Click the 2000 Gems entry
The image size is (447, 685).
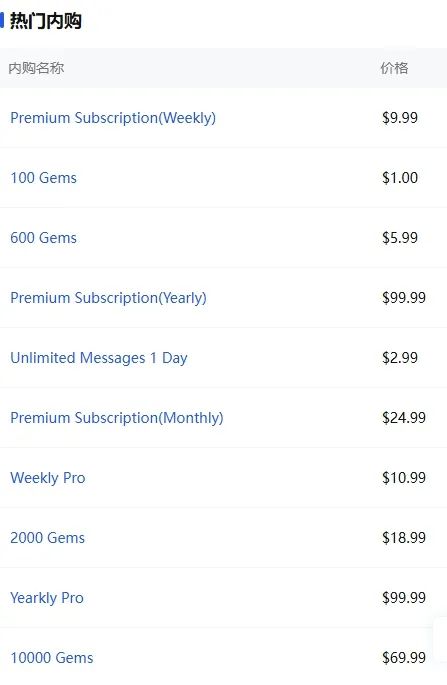click(47, 538)
